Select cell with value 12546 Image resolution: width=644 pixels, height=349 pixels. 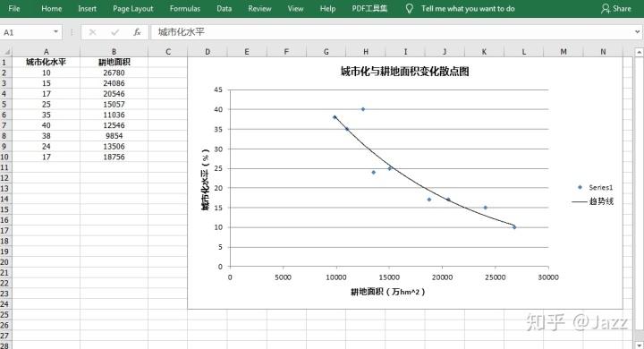coord(114,125)
